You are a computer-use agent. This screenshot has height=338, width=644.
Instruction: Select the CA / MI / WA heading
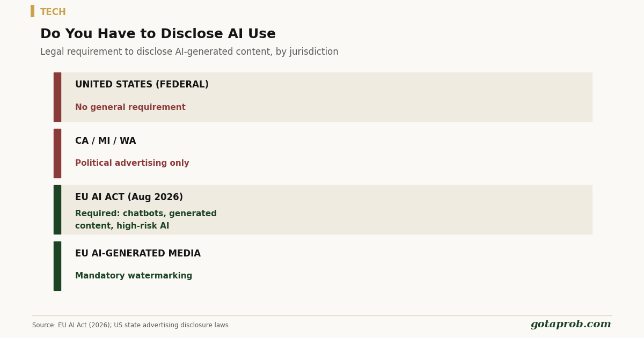pos(106,141)
